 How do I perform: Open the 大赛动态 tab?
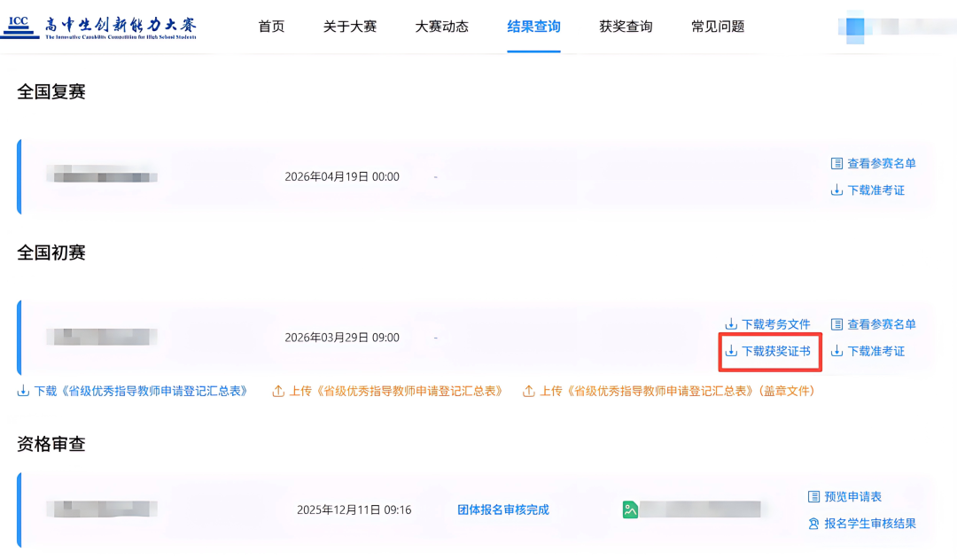[x=441, y=27]
